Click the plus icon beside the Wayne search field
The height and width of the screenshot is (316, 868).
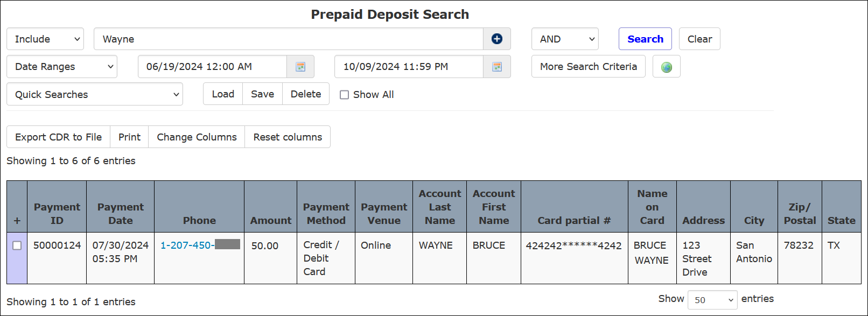pos(496,39)
